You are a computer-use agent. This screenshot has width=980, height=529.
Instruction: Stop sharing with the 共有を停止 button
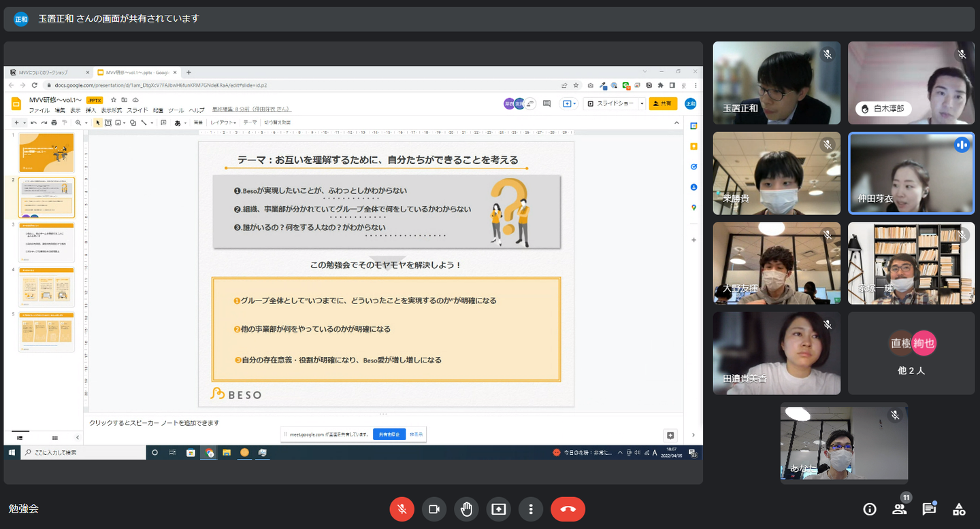coord(389,434)
